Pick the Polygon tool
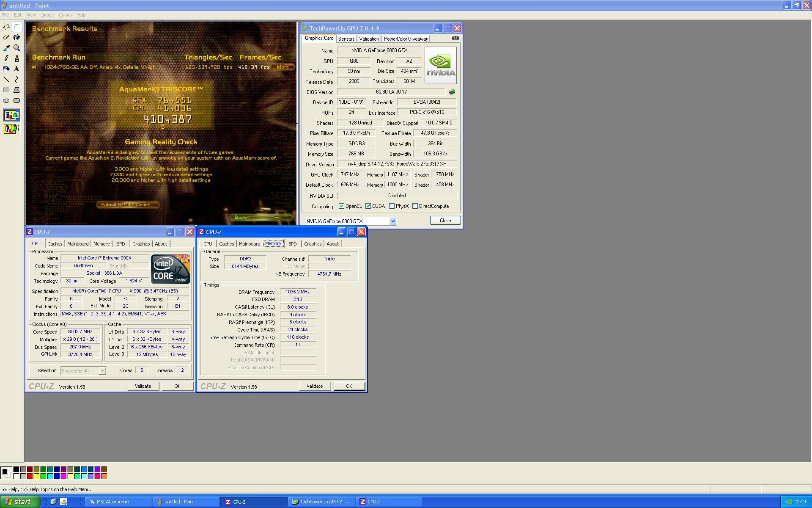The height and width of the screenshot is (508, 812). click(17, 90)
